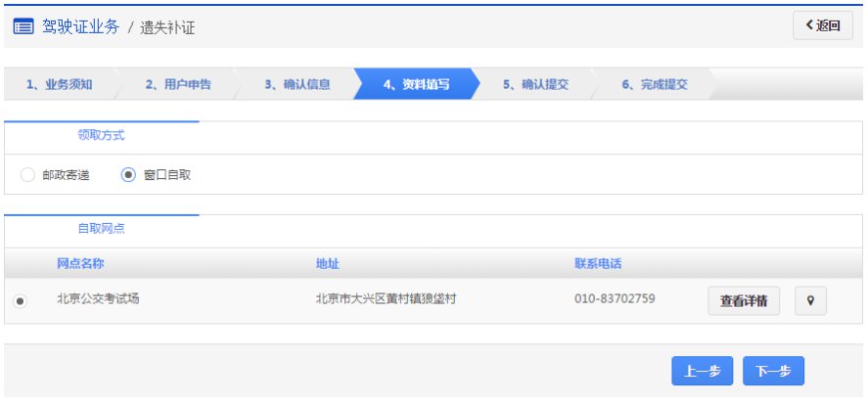Jump to step 3 确认信息
The height and width of the screenshot is (404, 868).
point(297,84)
